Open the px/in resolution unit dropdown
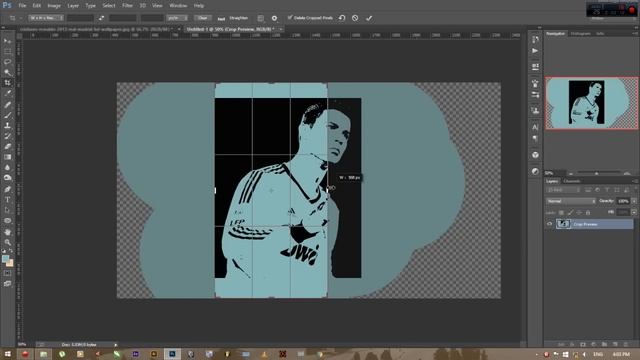 (177, 18)
